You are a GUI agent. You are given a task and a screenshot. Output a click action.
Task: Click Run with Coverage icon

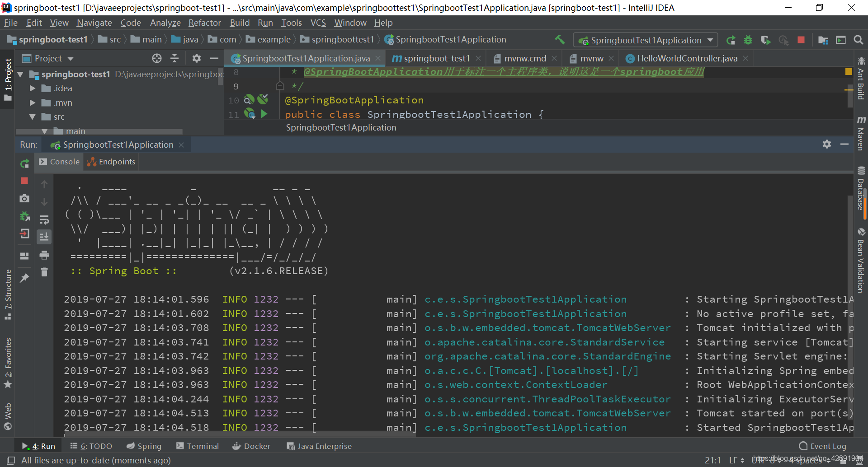click(766, 40)
